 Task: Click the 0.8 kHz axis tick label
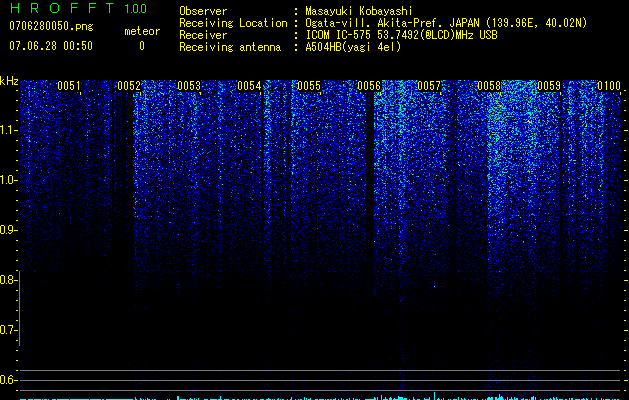pos(8,280)
